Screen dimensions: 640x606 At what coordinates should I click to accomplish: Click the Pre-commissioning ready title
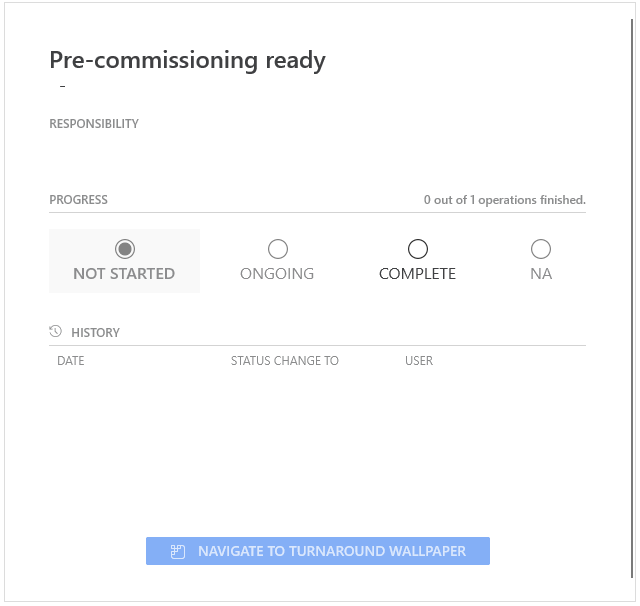187,60
